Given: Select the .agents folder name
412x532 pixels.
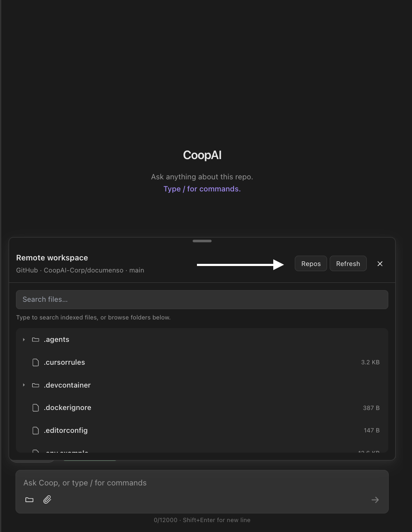Looking at the screenshot, I should click(56, 340).
